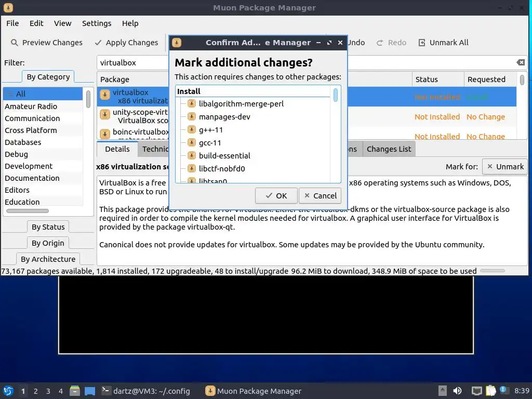Open the dartz@VM3 terminal taskbar entry
This screenshot has height=399, width=532.
(x=146, y=391)
